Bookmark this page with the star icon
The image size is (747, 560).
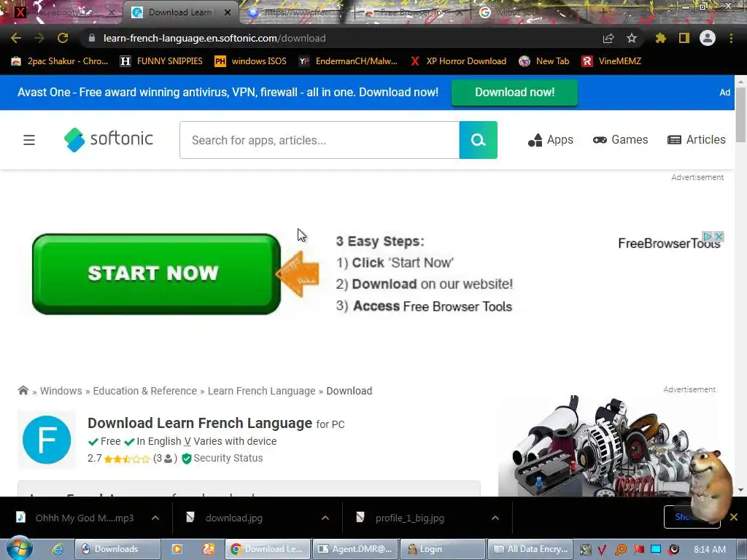tap(631, 38)
